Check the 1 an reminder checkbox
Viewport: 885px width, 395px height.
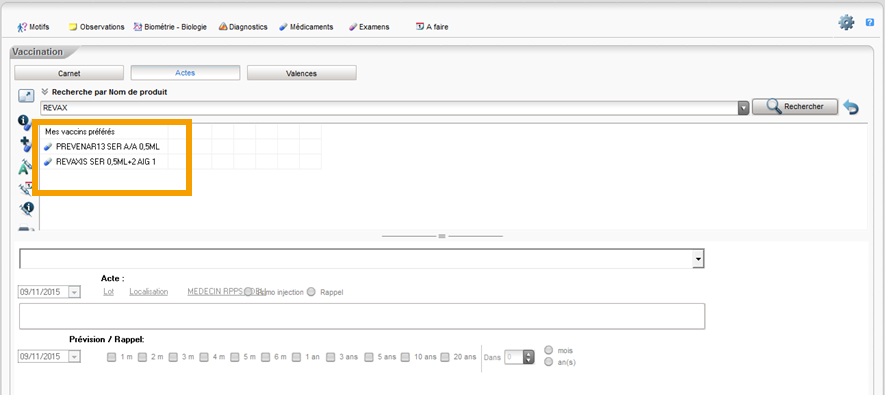(x=297, y=357)
